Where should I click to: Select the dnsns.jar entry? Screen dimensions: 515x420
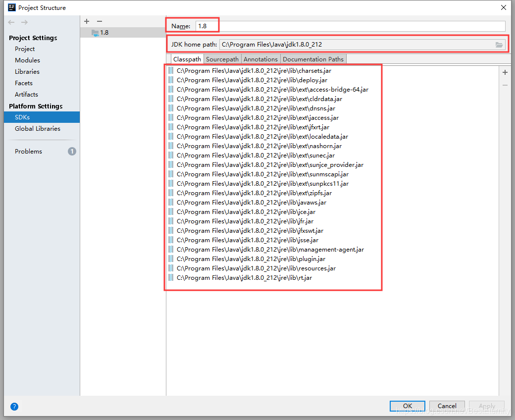point(256,108)
